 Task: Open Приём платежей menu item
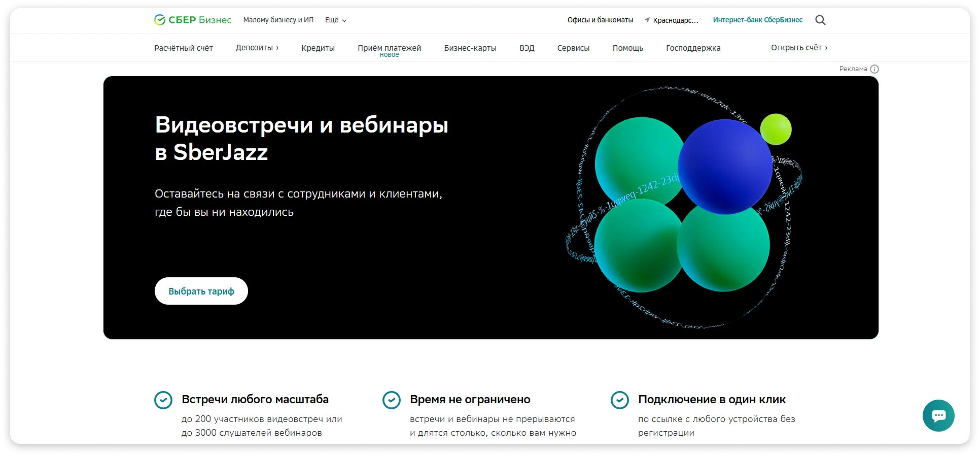click(x=390, y=48)
